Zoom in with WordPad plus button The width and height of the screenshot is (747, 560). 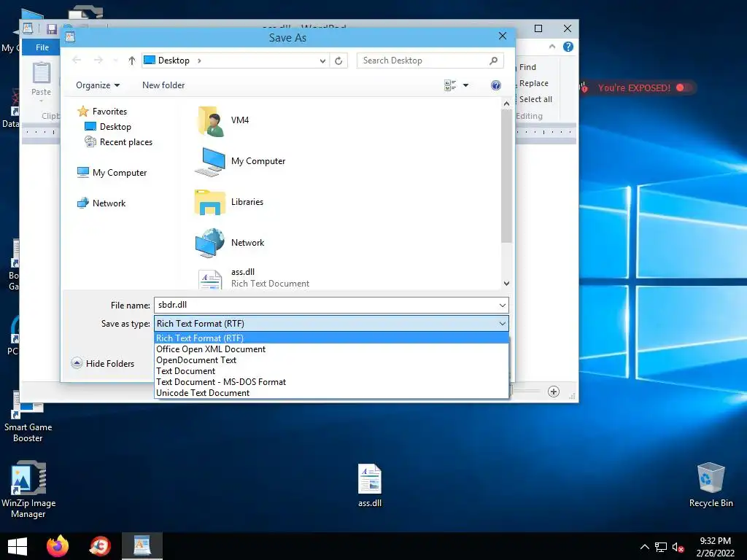coord(554,392)
